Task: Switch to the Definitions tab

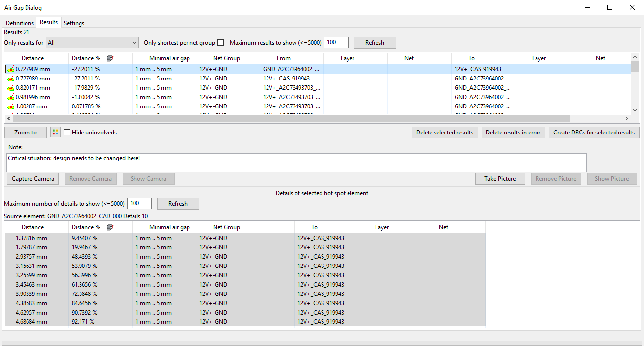Action: click(x=20, y=23)
